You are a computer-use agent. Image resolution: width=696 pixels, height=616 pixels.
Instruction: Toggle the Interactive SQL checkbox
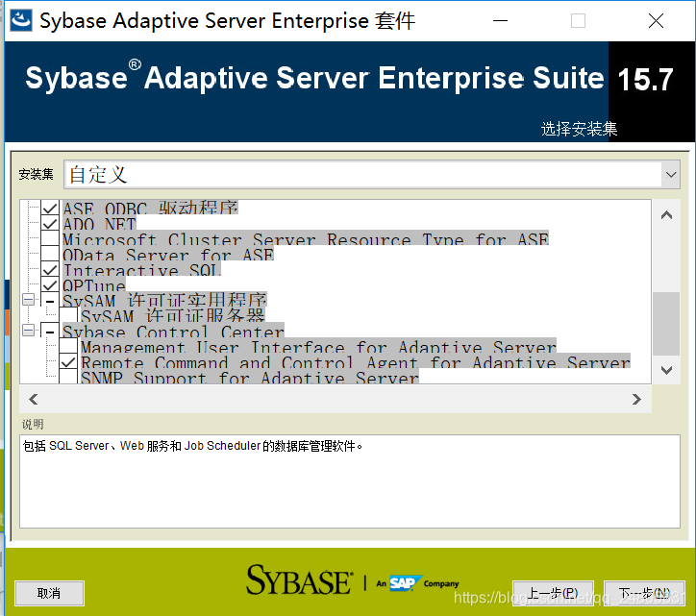pos(50,270)
